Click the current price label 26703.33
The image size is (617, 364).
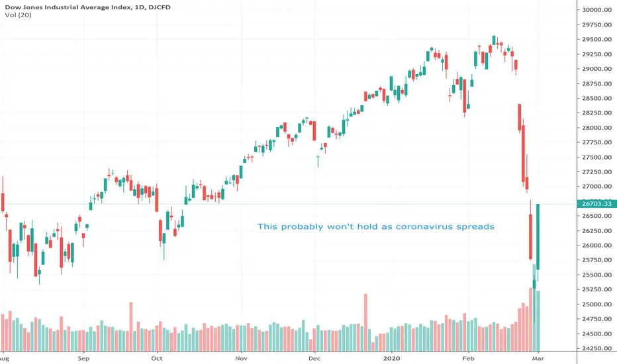pos(596,203)
